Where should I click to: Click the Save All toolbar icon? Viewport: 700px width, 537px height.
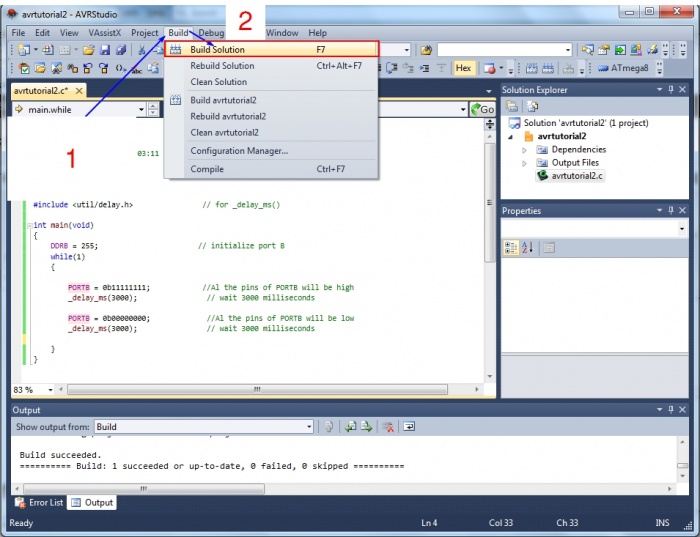[121, 50]
